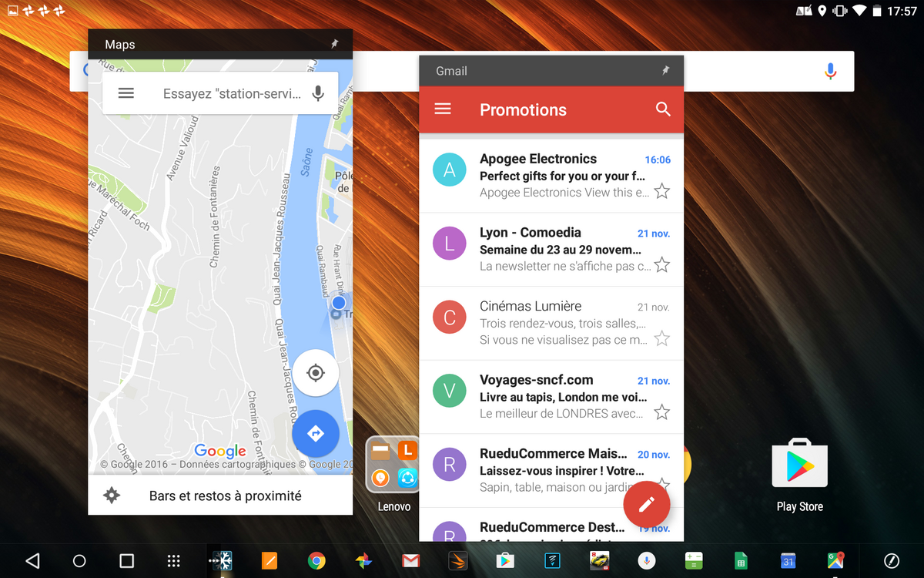Open the RueduCommerce Dest... email
This screenshot has height=578, width=924.
click(551, 525)
